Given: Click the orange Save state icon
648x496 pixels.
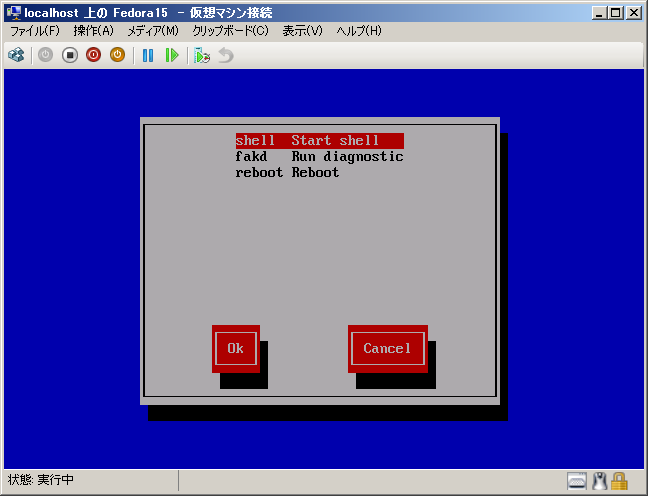Looking at the screenshot, I should click(117, 55).
